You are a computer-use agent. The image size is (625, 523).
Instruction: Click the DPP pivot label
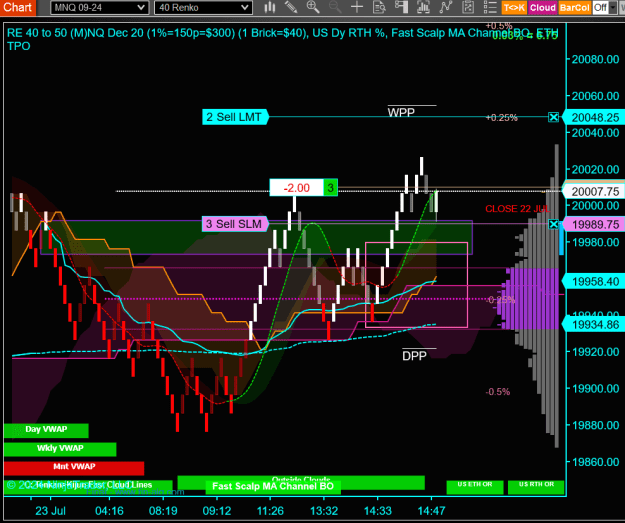414,356
